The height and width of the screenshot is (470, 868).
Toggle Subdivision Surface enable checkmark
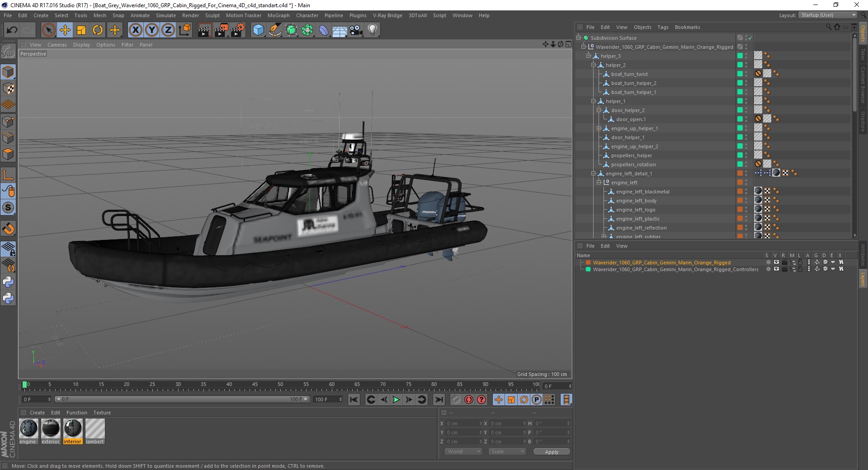point(750,38)
